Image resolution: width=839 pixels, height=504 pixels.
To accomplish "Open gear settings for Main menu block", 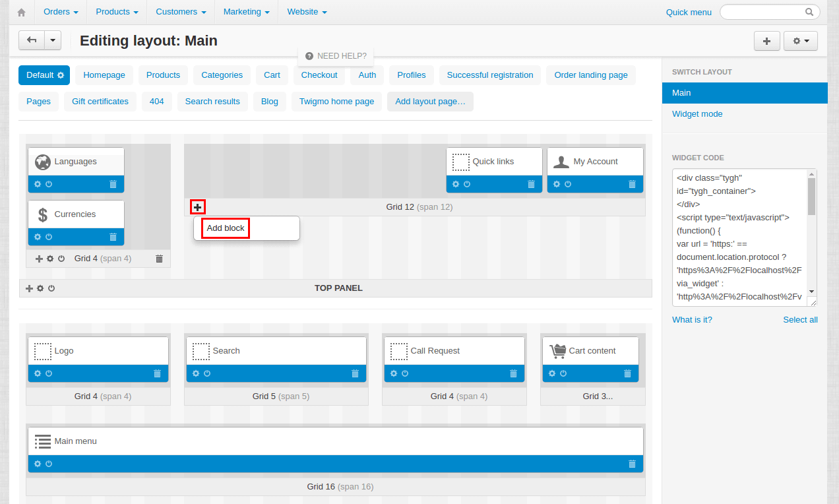I will point(38,464).
